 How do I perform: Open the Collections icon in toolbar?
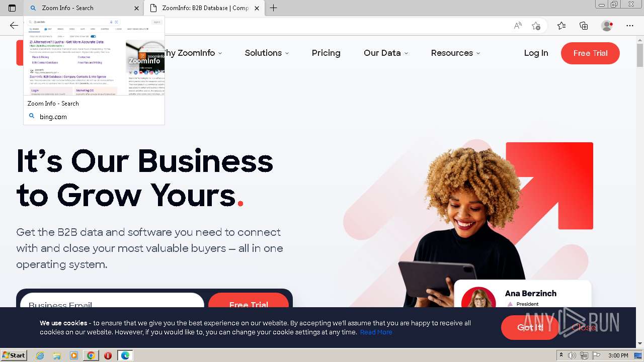(584, 26)
